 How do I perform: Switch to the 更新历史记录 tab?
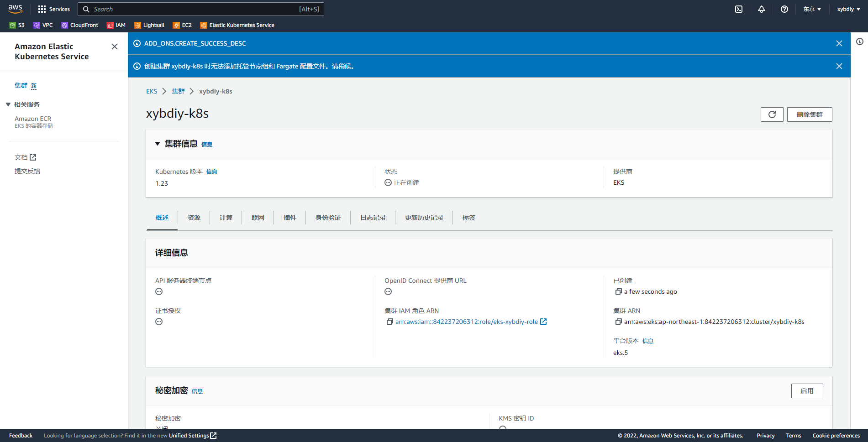click(424, 218)
